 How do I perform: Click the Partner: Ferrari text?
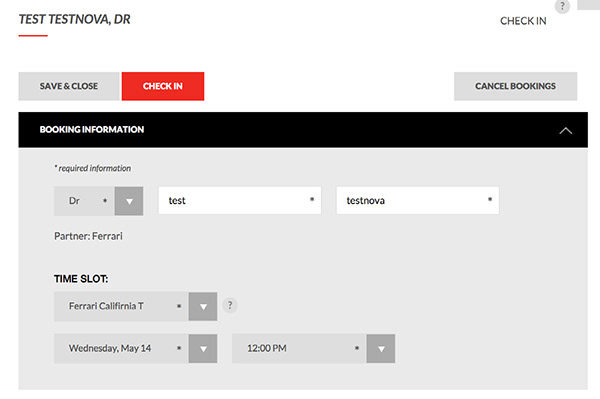(88, 236)
